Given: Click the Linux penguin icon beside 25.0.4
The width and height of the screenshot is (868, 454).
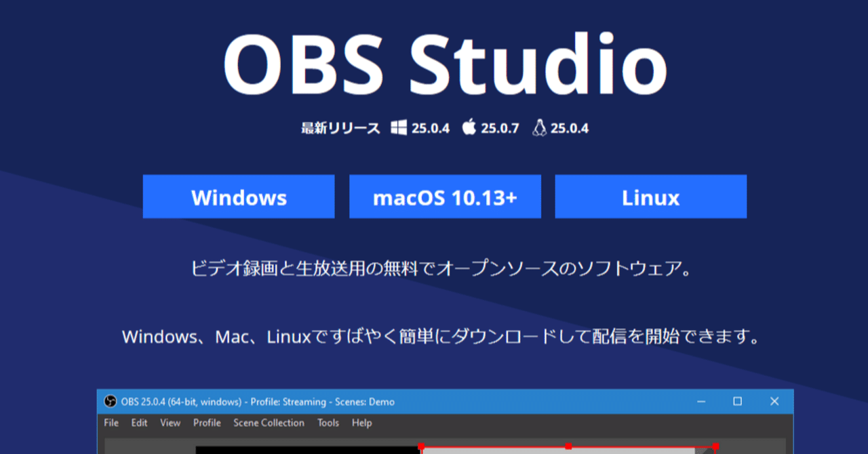Looking at the screenshot, I should point(540,127).
